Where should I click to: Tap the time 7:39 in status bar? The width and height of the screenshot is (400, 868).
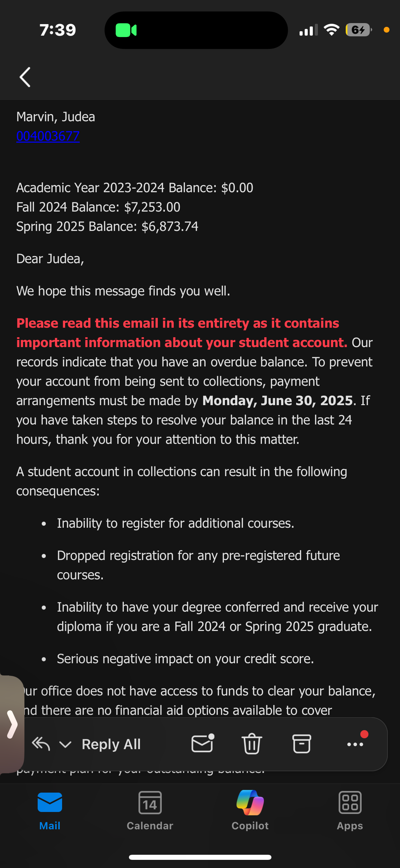tap(58, 30)
